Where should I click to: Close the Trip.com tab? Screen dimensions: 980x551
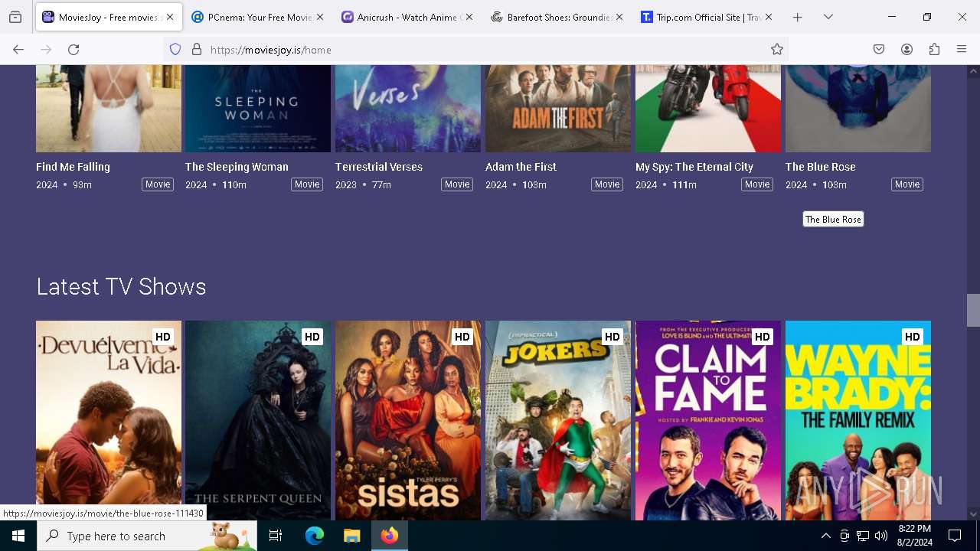[x=769, y=17]
